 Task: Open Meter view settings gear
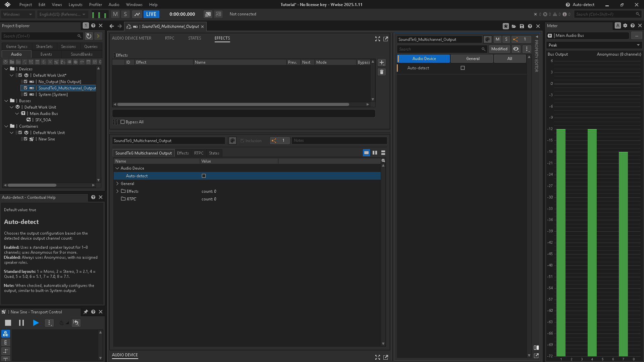[x=625, y=26]
